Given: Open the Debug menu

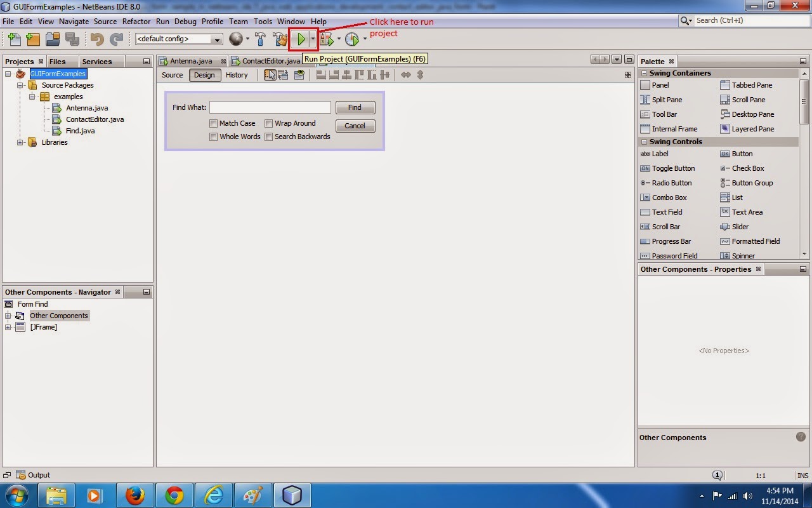Looking at the screenshot, I should click(x=185, y=21).
